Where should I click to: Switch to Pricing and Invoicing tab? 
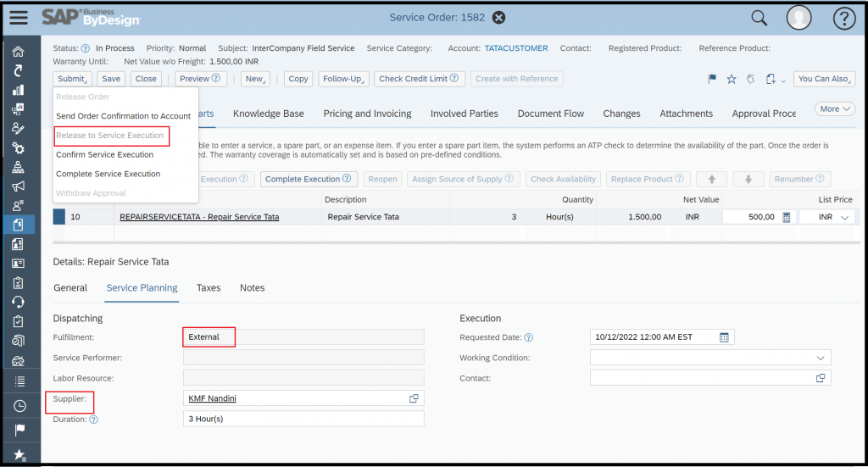(368, 114)
